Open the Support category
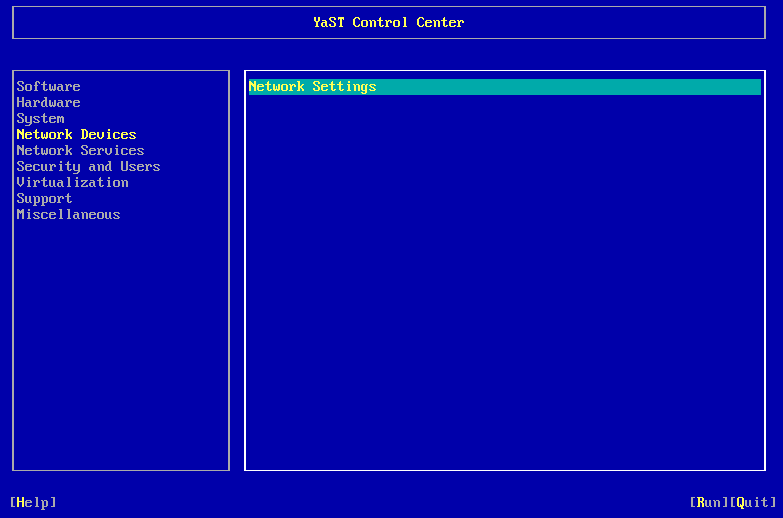The width and height of the screenshot is (783, 518). [x=44, y=198]
